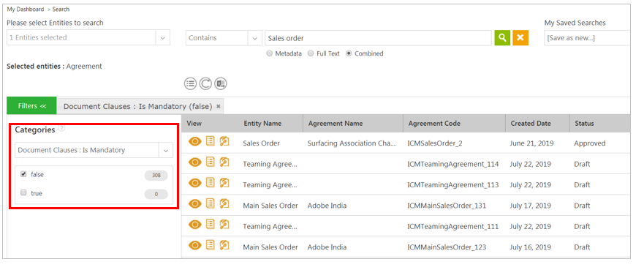The width and height of the screenshot is (644, 270).
Task: Click the Sales order search text field
Action: [x=378, y=38]
